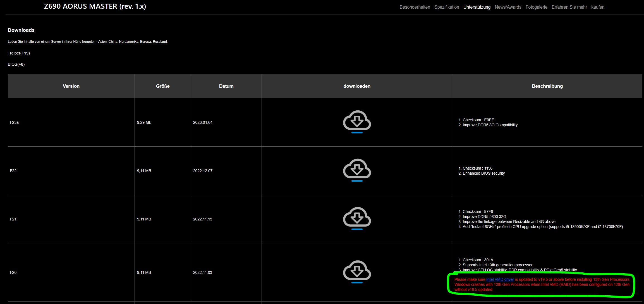Switch to the Spezifikation tab

(x=447, y=7)
